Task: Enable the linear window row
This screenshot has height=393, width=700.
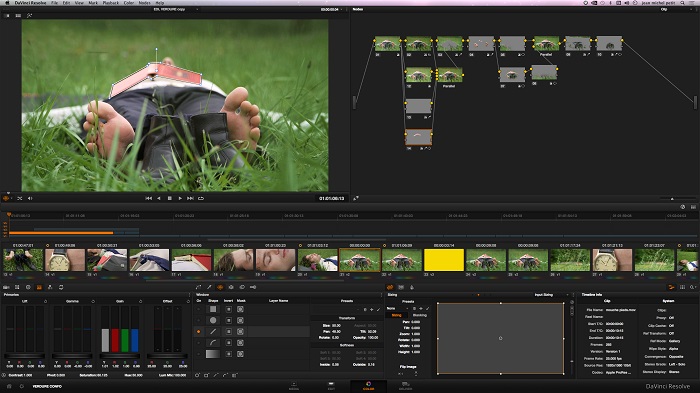Action: (199, 309)
